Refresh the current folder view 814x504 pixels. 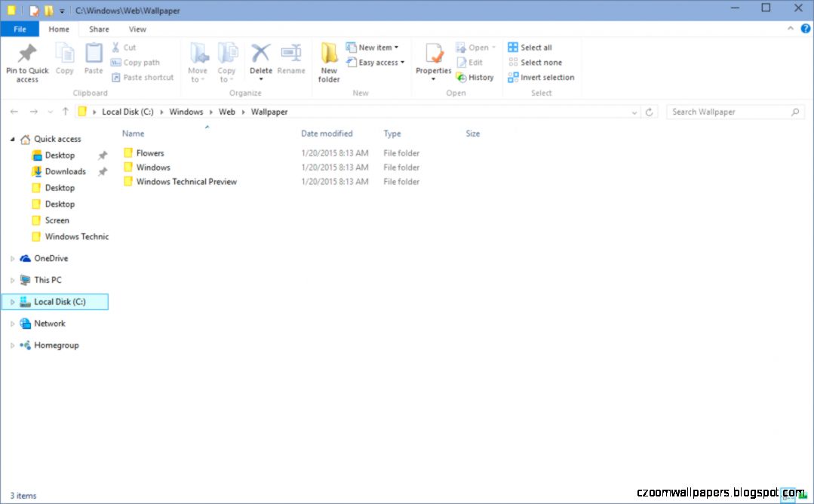tap(650, 111)
